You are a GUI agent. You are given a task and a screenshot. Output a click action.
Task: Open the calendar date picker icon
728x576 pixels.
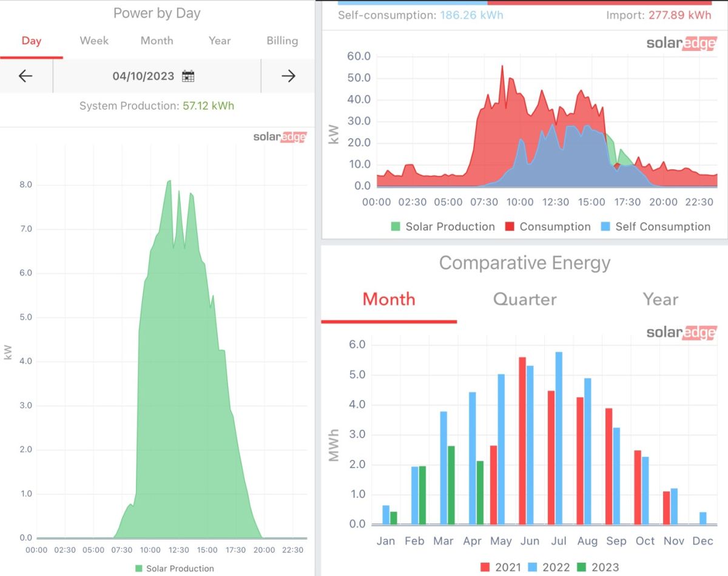point(188,76)
